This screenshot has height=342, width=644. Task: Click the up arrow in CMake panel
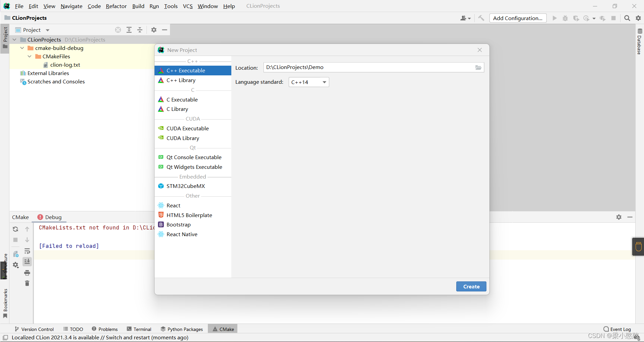coord(27,229)
